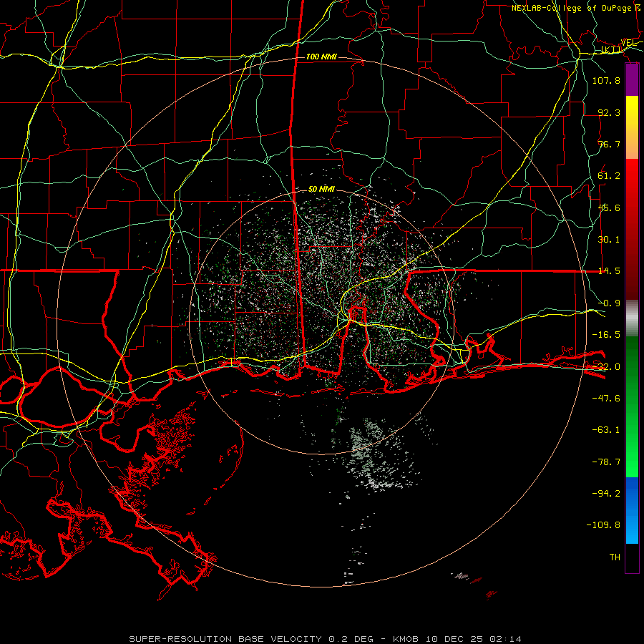Click the purple segment of the velocity color bar

(632, 80)
